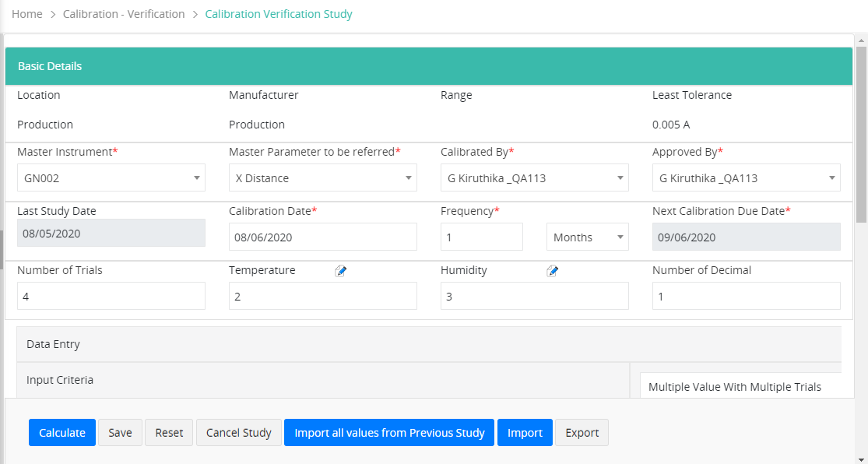Screen dimensions: 868x464
Task: Click the Calculate button
Action: click(62, 432)
